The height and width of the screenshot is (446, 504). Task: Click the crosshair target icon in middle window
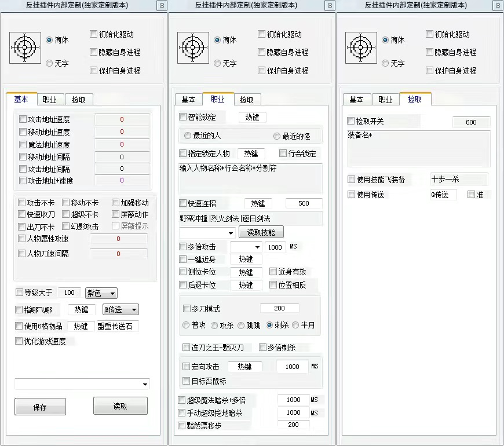click(193, 47)
